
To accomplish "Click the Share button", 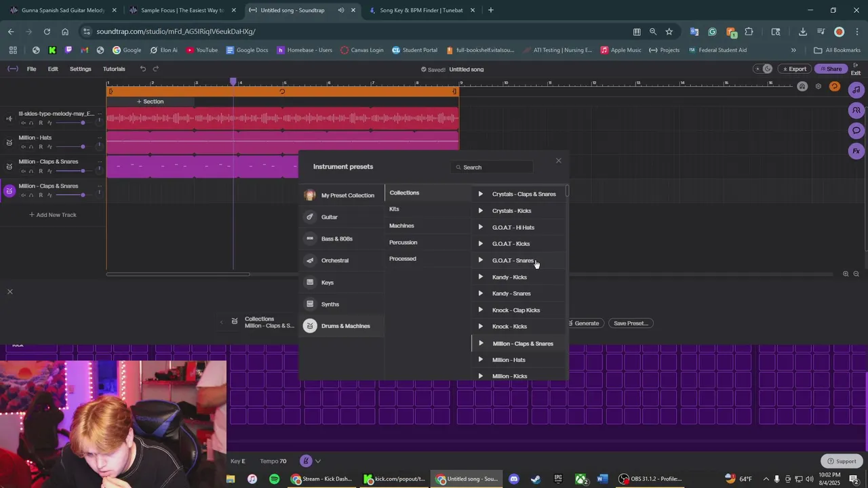I will [830, 68].
